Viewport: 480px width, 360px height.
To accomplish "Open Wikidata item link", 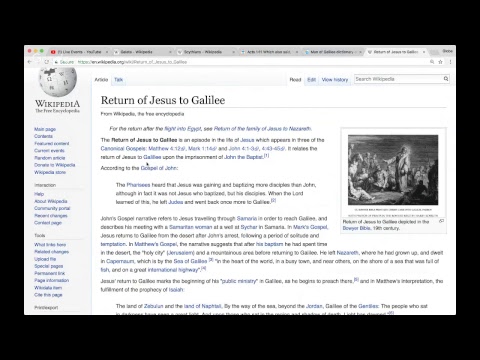I will 48,288.
